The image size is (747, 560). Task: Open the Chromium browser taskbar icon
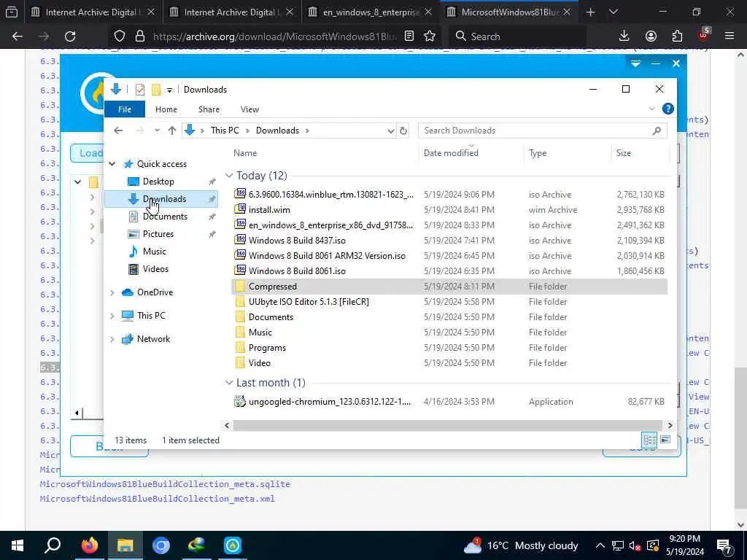coord(161,545)
